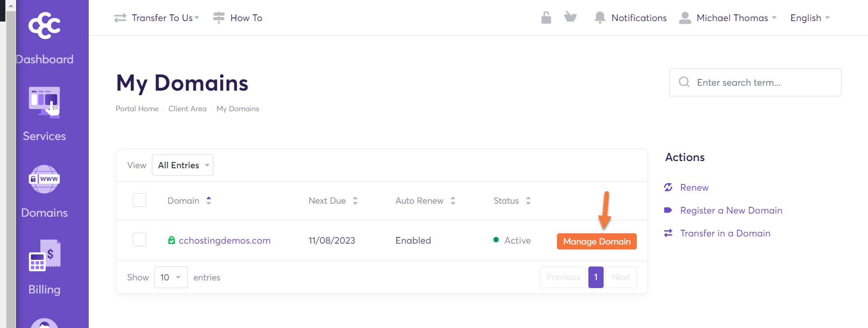
Task: Open Domains via the www globe icon
Action: click(x=44, y=179)
